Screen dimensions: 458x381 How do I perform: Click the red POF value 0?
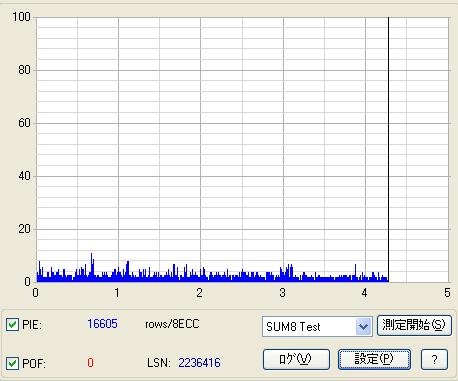90,363
